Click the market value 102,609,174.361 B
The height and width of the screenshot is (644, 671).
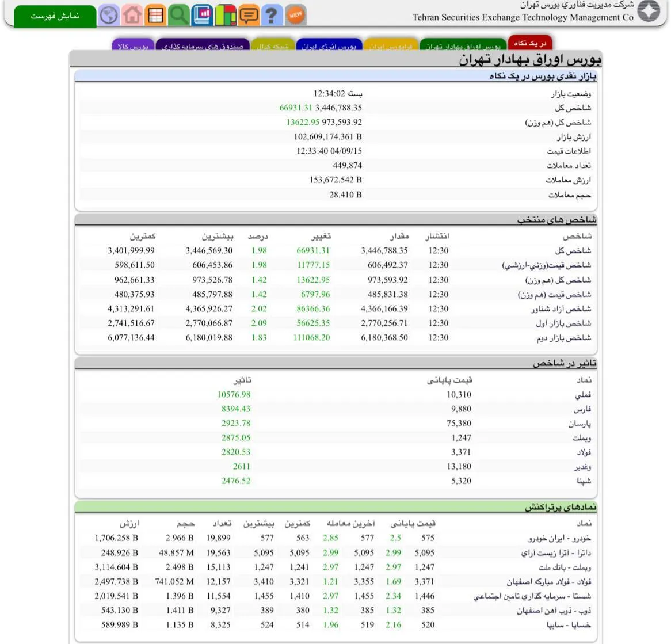[x=328, y=136]
